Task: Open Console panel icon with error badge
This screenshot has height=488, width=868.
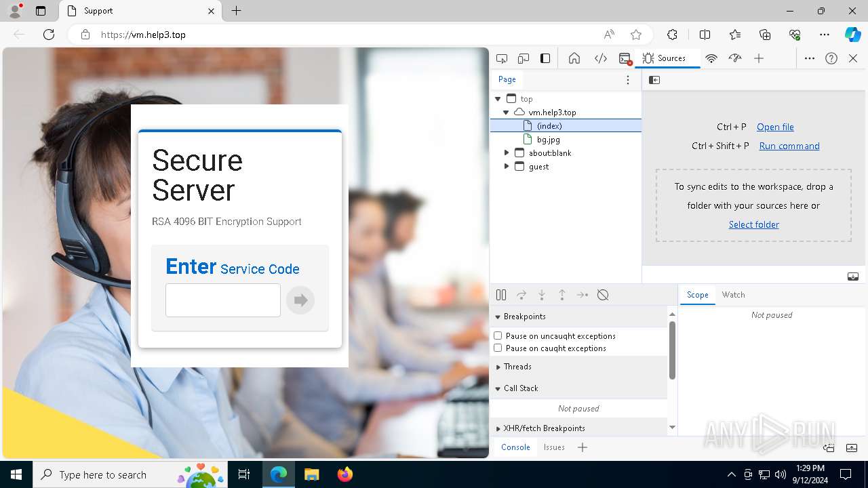Action: 625,58
